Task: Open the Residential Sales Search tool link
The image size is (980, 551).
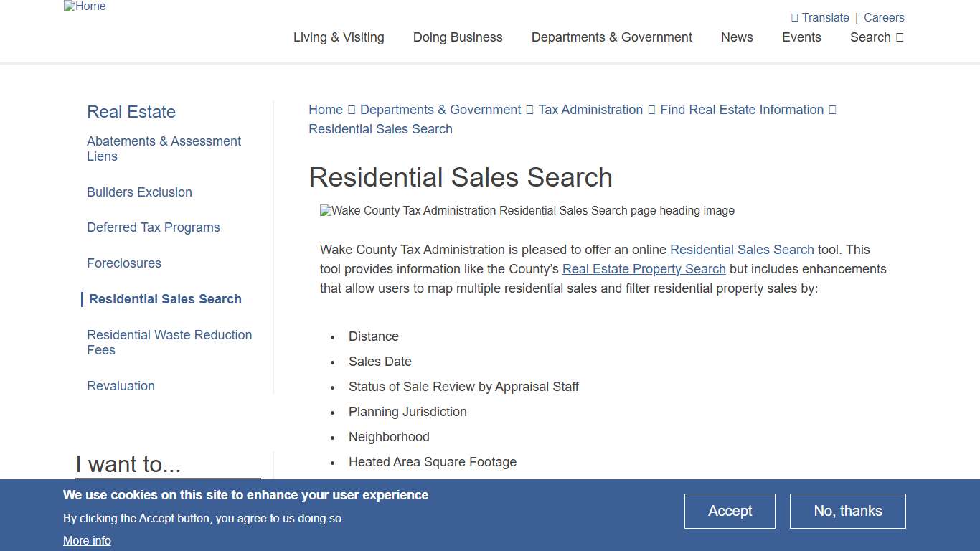Action: [x=742, y=250]
